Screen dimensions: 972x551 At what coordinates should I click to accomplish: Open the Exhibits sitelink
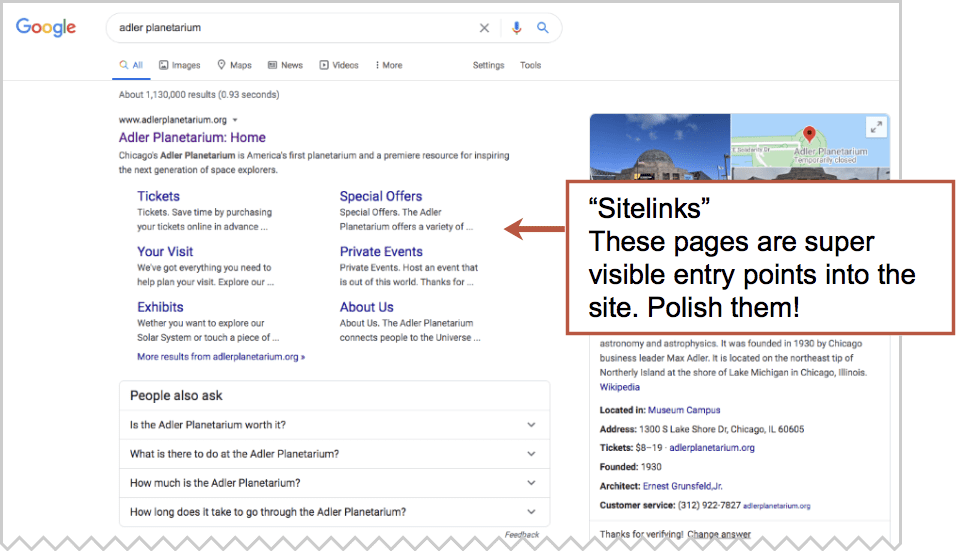pos(160,307)
